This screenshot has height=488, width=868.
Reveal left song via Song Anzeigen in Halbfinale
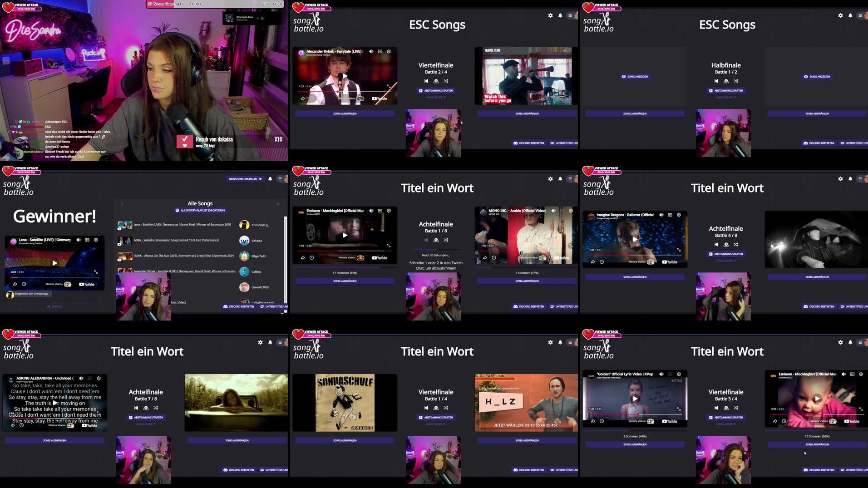(635, 77)
